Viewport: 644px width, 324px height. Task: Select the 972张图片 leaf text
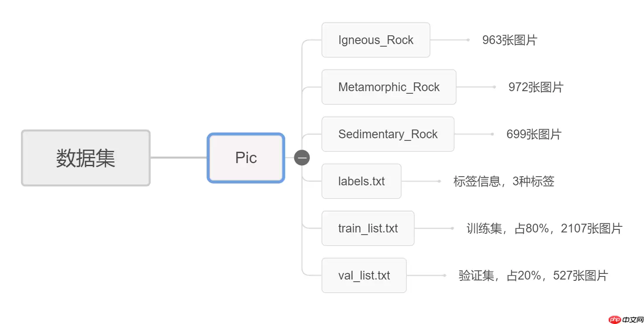tap(536, 87)
